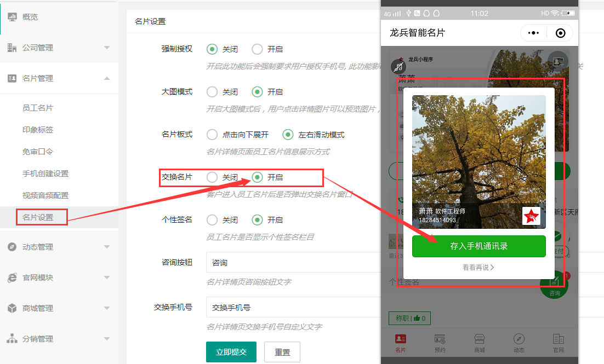
Task: Click the 概览 overview chart icon
Action: [12, 17]
